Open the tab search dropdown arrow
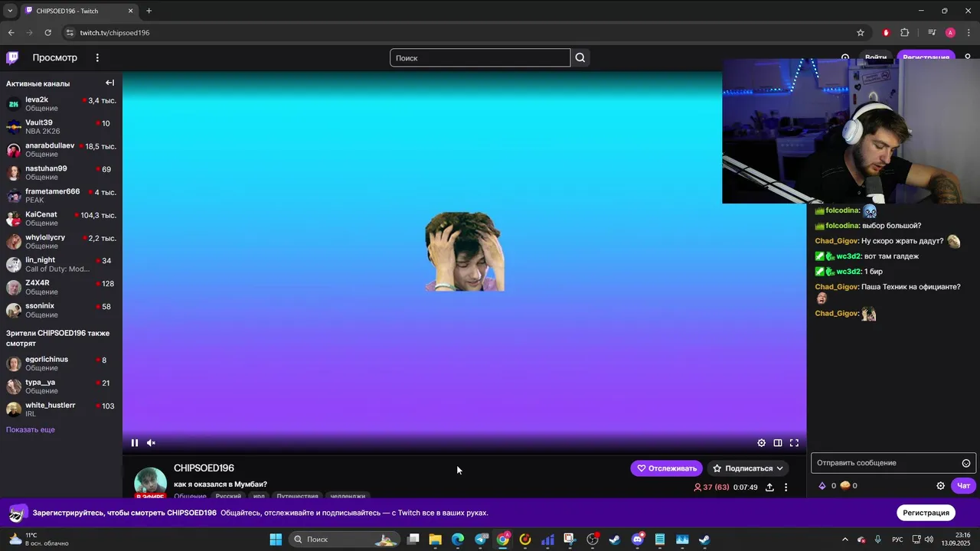980x551 pixels. click(x=10, y=11)
